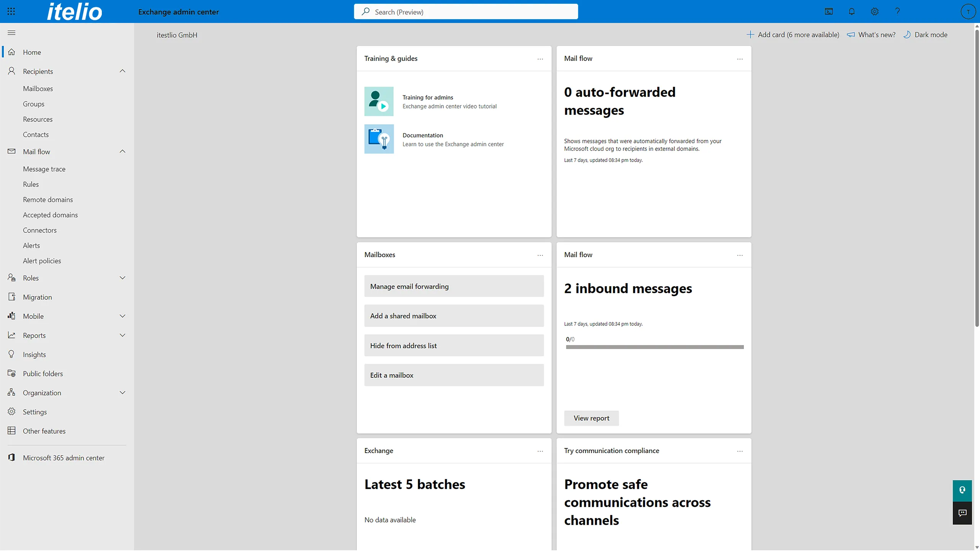Click View report button
Screen dimensions: 980x551
[591, 418]
